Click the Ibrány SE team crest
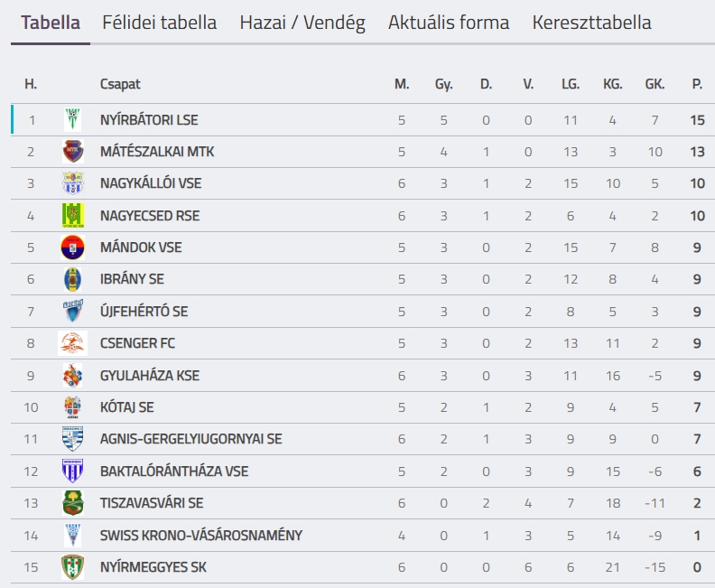 click(72, 279)
